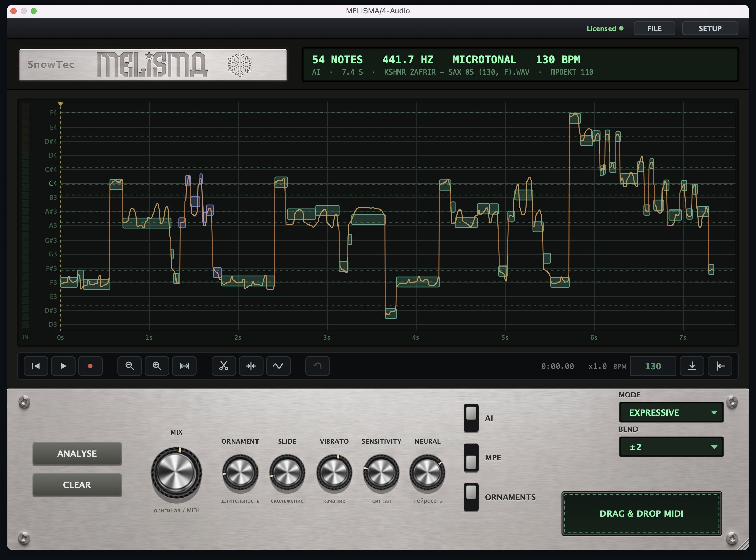756x560 pixels.
Task: Zoom in the piano roll view
Action: [157, 366]
